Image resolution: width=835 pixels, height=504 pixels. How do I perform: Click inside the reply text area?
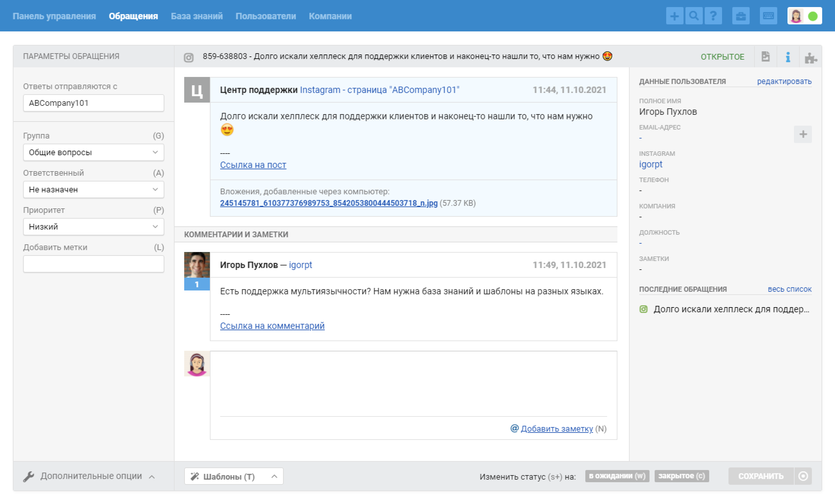[x=413, y=384]
